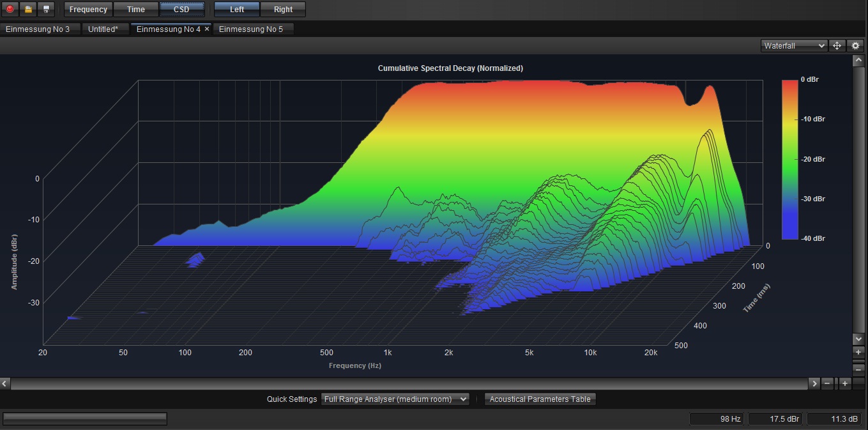
Task: Open the Acoustical Parameters Table
Action: (x=540, y=399)
